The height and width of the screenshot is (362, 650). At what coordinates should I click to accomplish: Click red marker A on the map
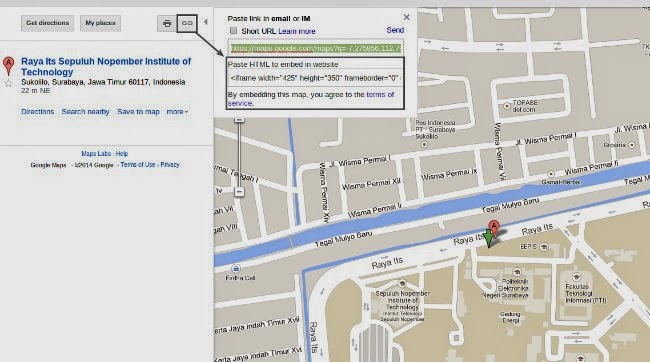(x=493, y=228)
